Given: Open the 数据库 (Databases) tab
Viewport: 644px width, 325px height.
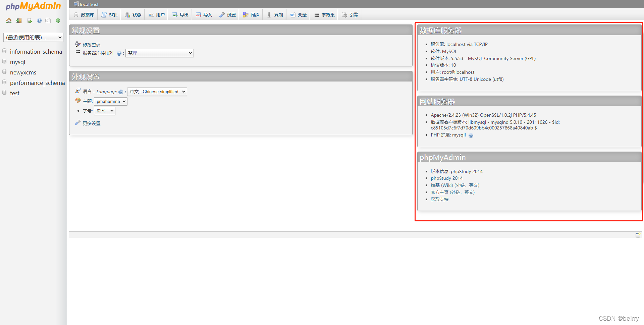Looking at the screenshot, I should tap(84, 15).
